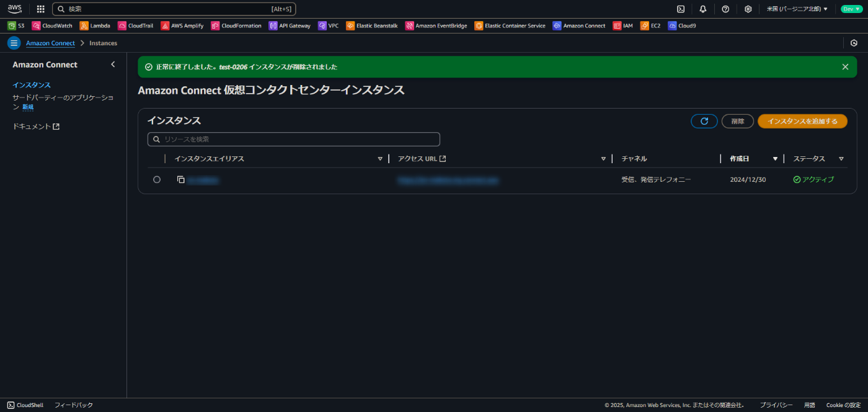This screenshot has width=868, height=412.
Task: Click インスタンスを追加する button
Action: [802, 122]
